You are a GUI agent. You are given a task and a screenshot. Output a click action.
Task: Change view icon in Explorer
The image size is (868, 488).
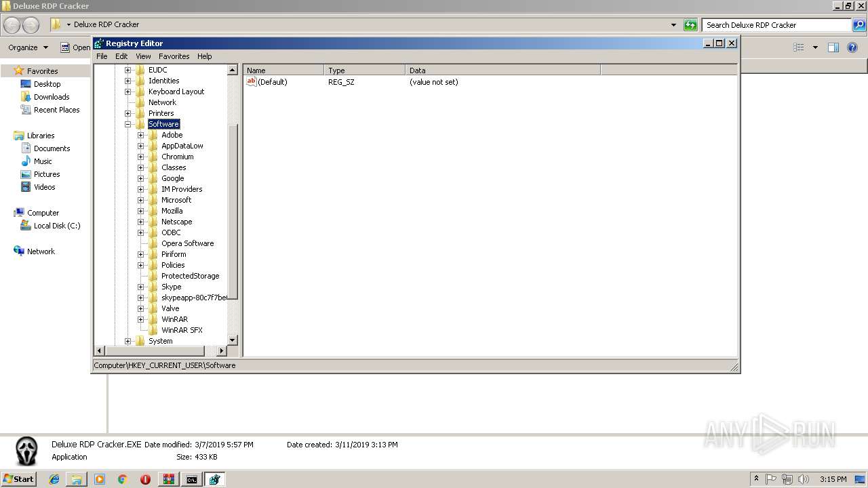pos(799,47)
